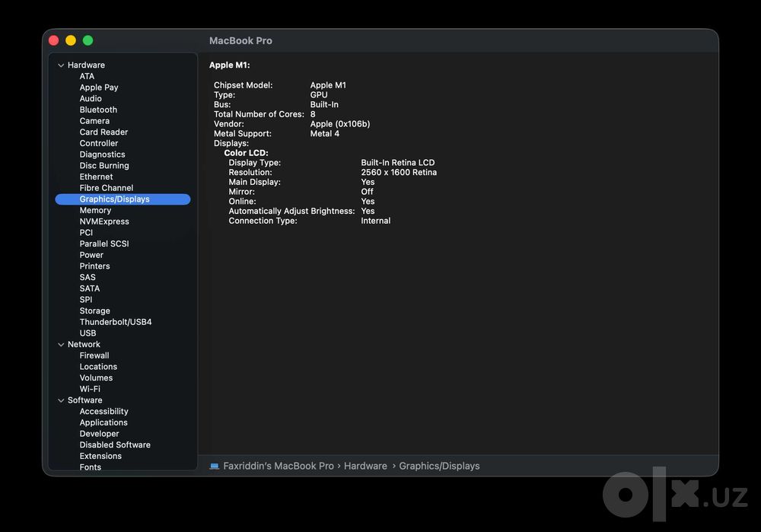Show Wi-Fi information
This screenshot has width=761, height=532.
point(90,389)
